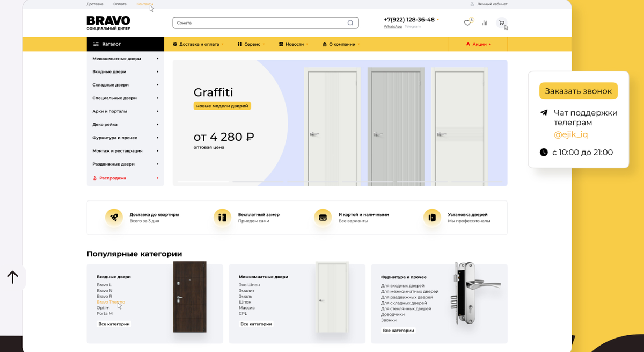This screenshot has width=644, height=352.
Task: Click the ruler icon next to 'Бесплатный замер'
Action: click(x=223, y=217)
